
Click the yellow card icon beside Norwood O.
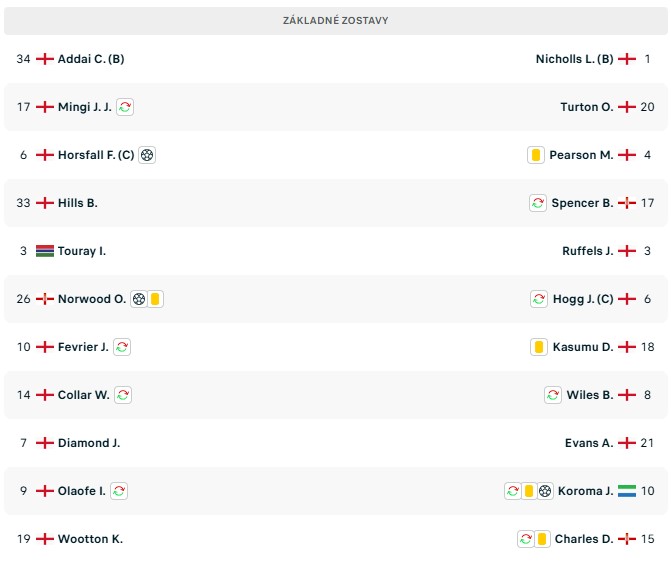(155, 299)
